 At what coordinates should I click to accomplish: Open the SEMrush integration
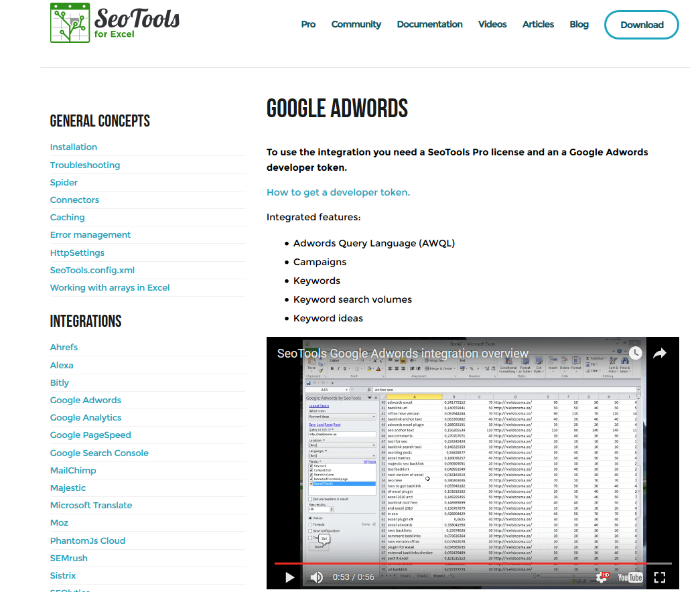click(69, 558)
